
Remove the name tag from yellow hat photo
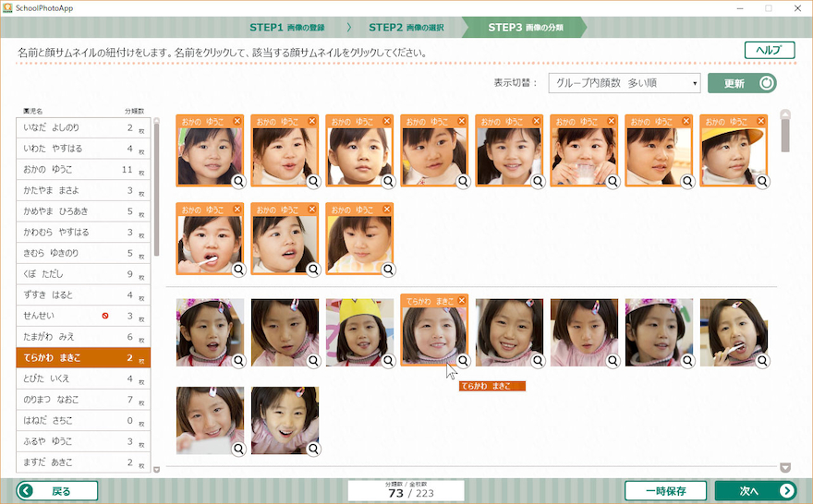click(x=760, y=121)
